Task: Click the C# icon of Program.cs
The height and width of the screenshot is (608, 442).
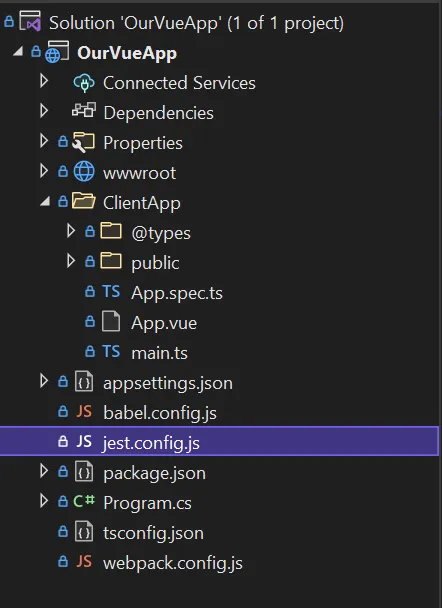Action: [x=84, y=501]
